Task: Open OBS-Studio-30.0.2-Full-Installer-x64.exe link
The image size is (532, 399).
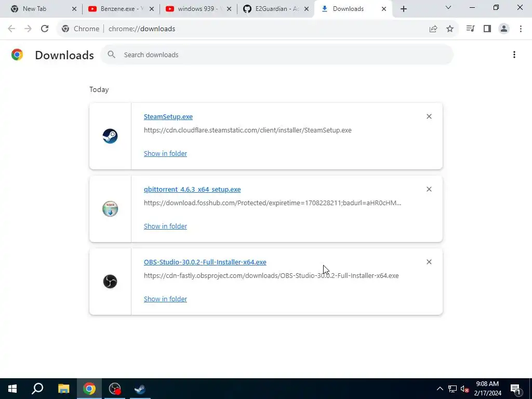Action: pos(205,262)
